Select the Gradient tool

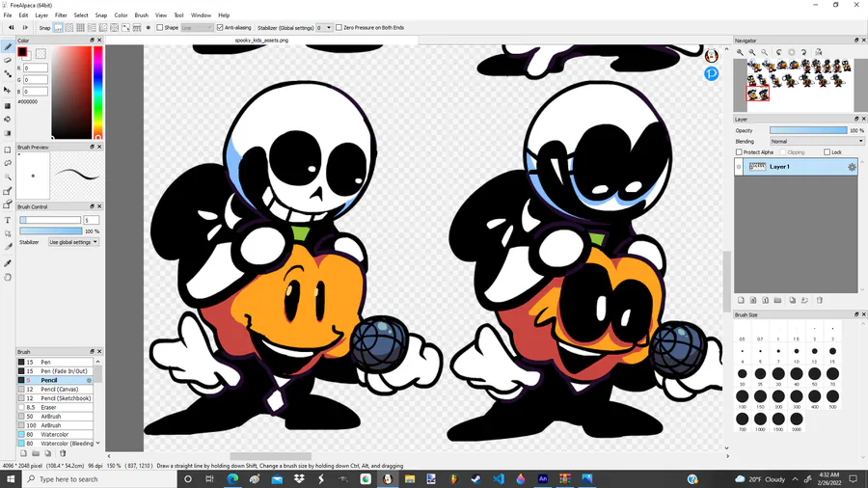click(x=8, y=133)
